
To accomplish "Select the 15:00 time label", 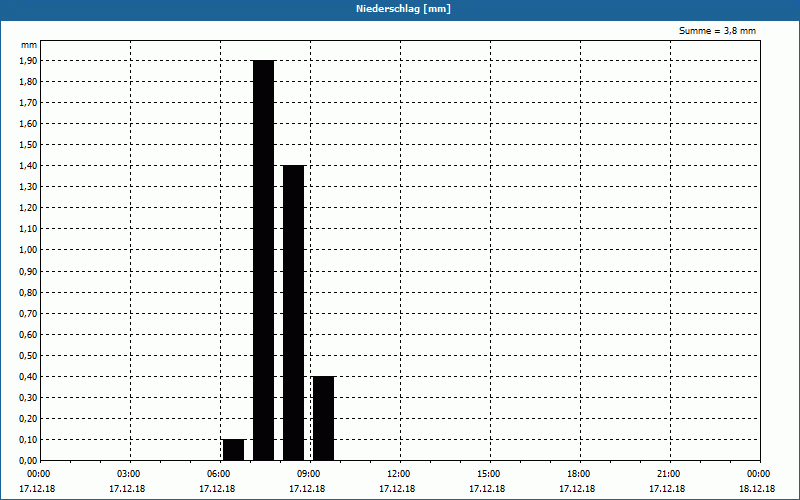I will (x=488, y=474).
